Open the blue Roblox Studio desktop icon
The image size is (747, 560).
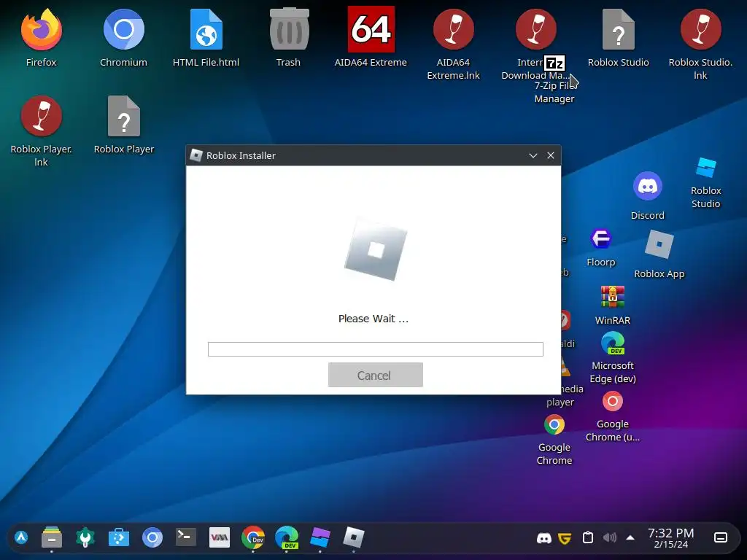(706, 168)
